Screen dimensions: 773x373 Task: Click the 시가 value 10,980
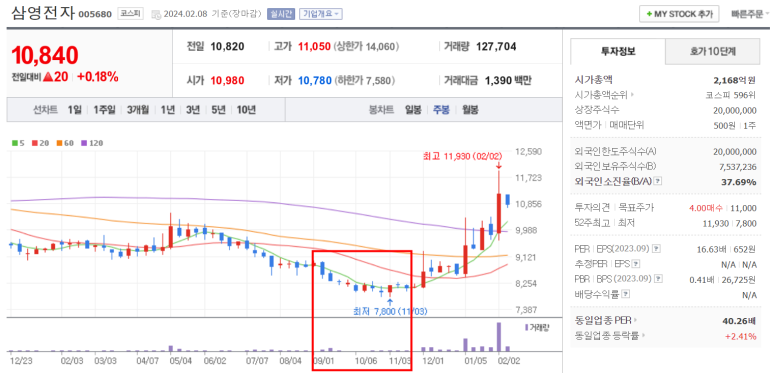click(227, 80)
